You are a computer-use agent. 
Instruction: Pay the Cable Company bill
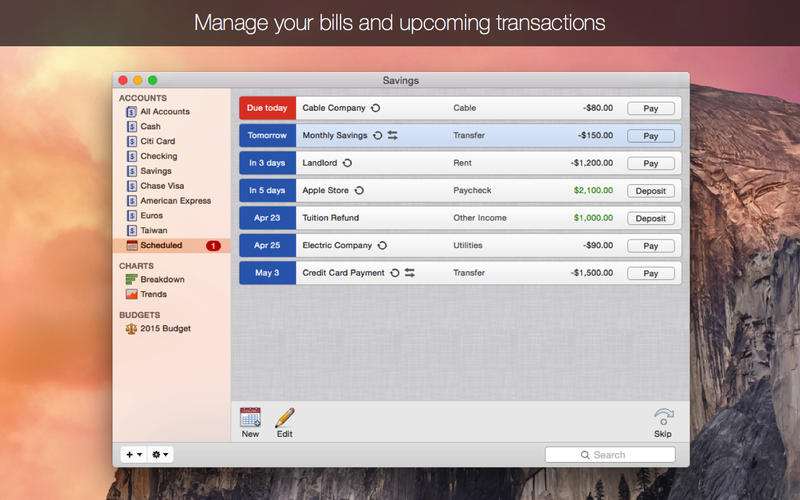click(x=650, y=108)
